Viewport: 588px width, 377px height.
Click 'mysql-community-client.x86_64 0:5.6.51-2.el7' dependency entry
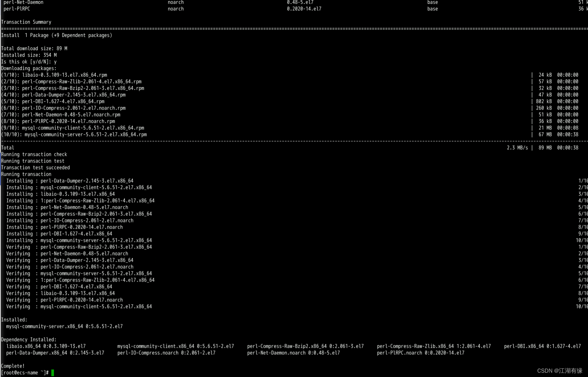[x=176, y=347]
